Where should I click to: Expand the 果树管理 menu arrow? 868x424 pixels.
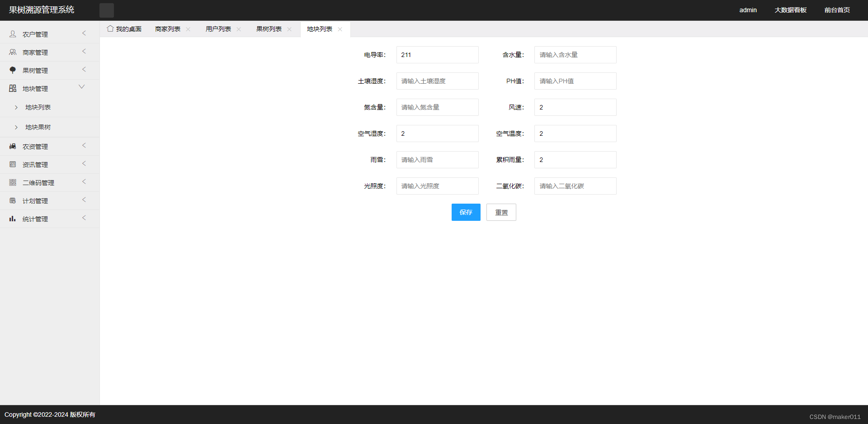point(84,70)
